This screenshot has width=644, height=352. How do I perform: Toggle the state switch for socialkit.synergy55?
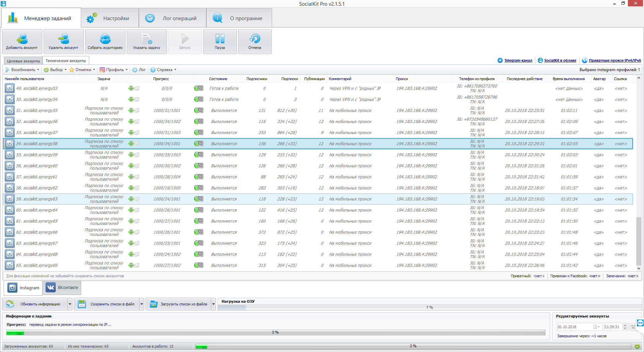(x=199, y=111)
